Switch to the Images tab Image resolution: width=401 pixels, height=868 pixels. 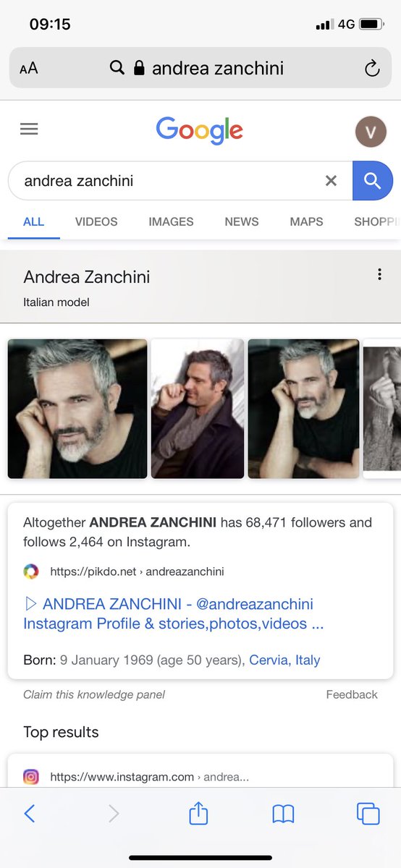point(171,222)
